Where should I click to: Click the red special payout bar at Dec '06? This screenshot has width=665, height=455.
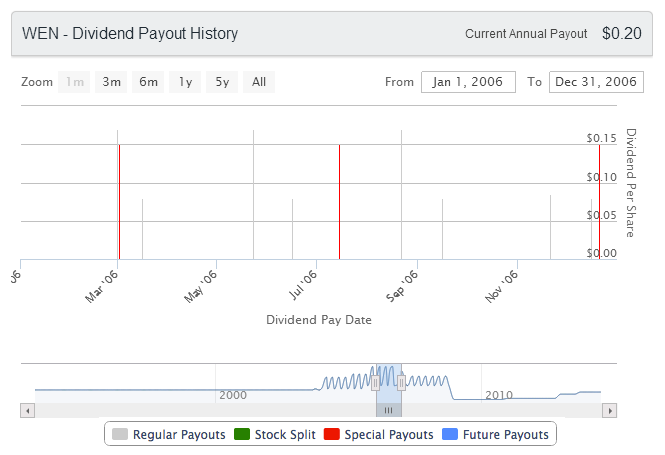point(599,202)
